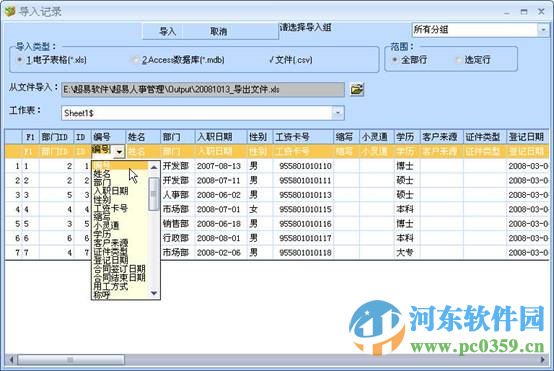Select 入职日期 in the dropdown list
The height and width of the screenshot is (371, 554).
pyautogui.click(x=111, y=191)
